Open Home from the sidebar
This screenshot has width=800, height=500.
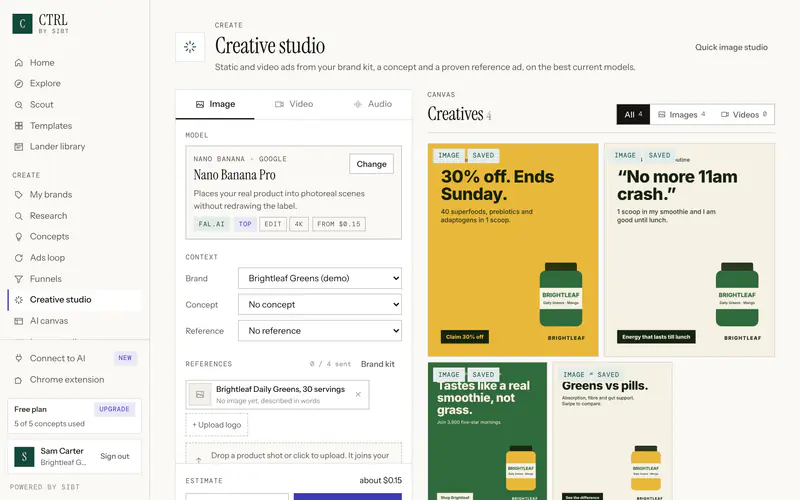pyautogui.click(x=42, y=62)
